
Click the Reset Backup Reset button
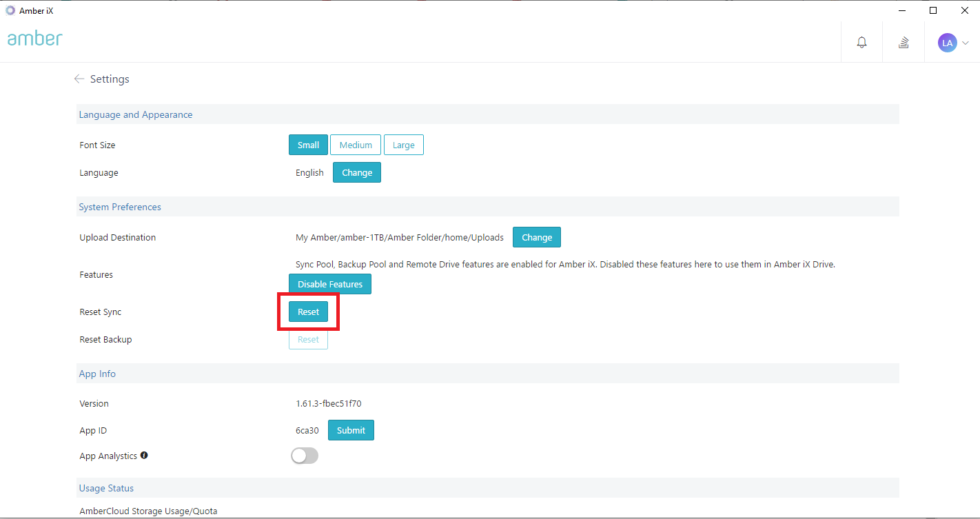coord(308,339)
